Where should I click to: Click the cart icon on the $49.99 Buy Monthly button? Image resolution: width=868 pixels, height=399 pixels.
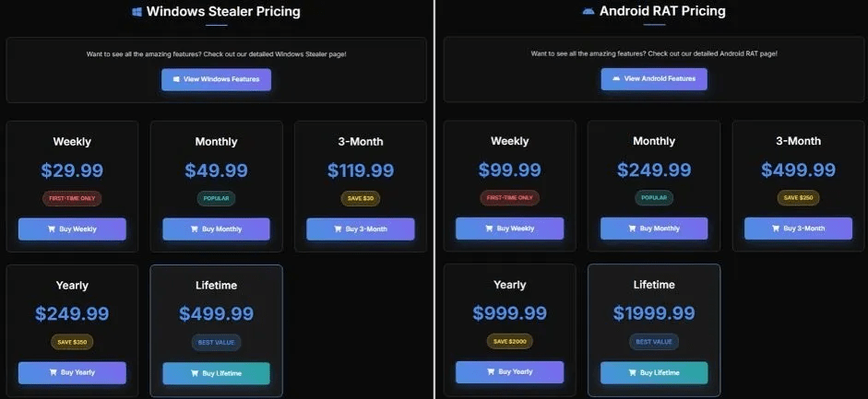[194, 229]
